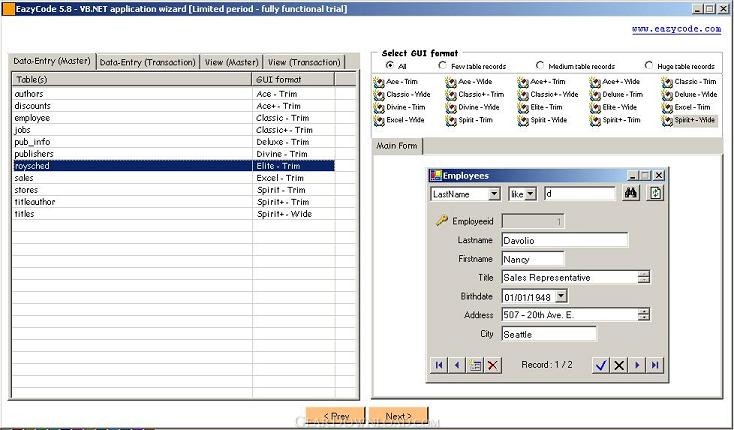Click the Title field spinner
This screenshot has height=430, width=734.
click(644, 277)
